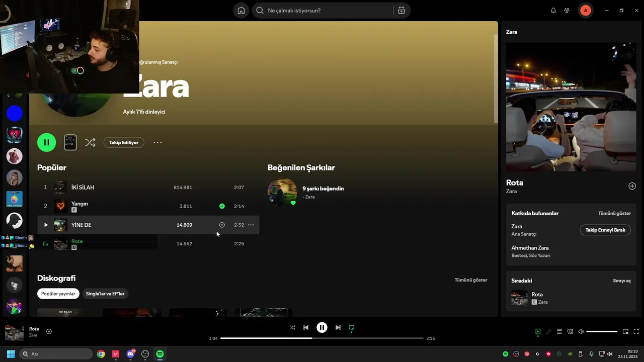Open the Windows Start button
The height and width of the screenshot is (362, 644).
pyautogui.click(x=11, y=354)
